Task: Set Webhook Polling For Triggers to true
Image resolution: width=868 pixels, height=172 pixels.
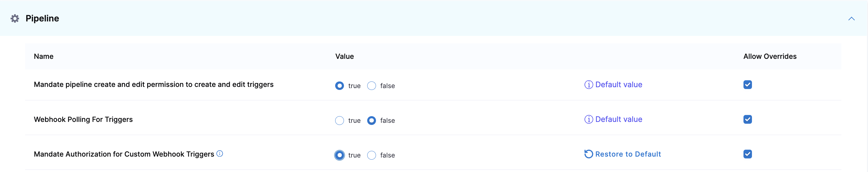Action: pos(339,120)
